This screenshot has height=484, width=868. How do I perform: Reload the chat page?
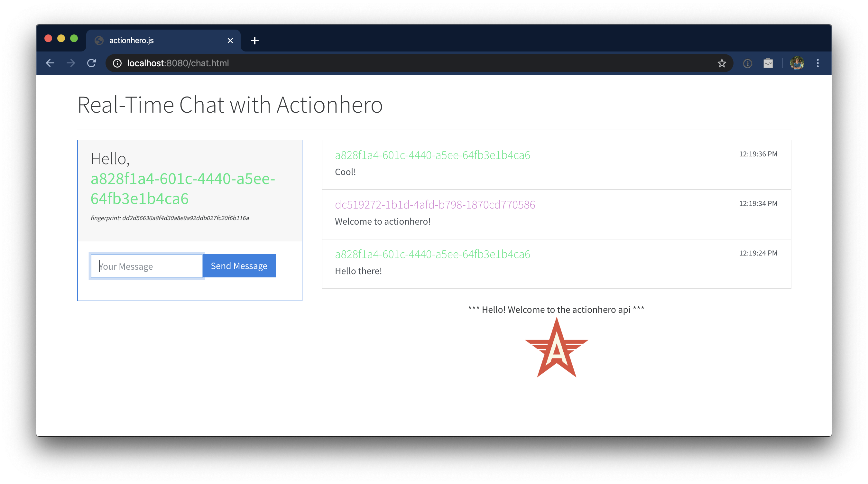91,63
